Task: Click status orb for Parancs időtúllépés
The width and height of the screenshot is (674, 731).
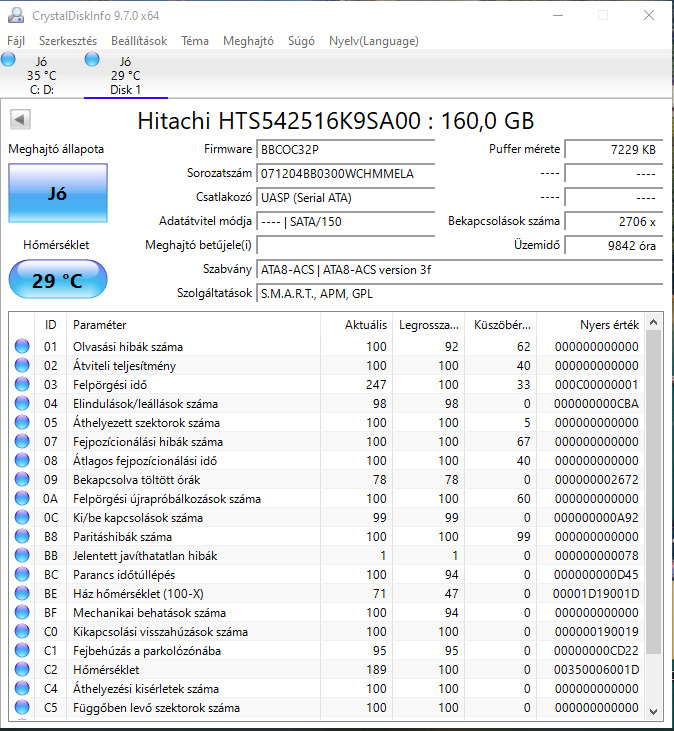Action: pos(22,574)
